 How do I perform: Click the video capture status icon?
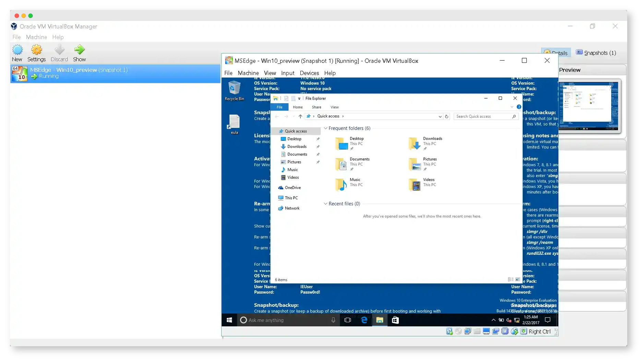coord(496,331)
